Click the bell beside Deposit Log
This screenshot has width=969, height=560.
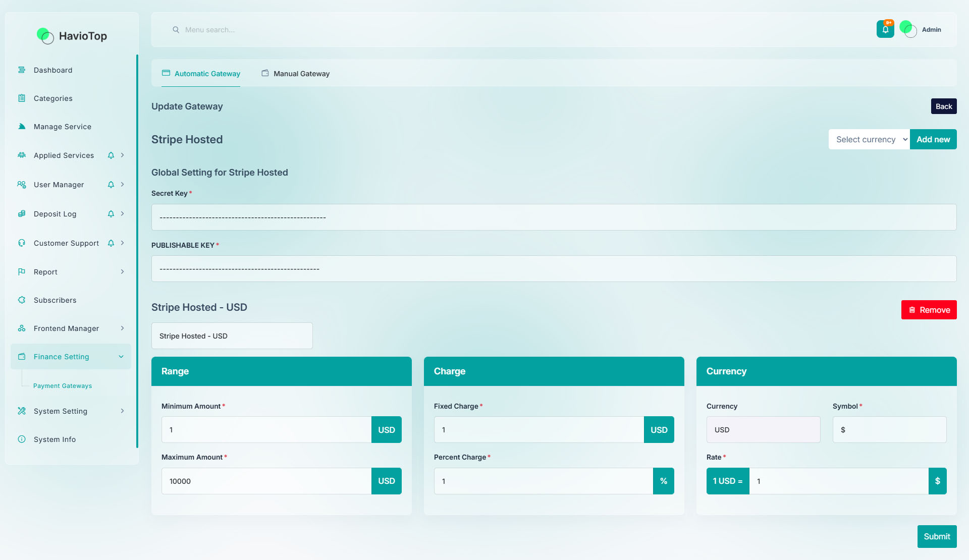pos(111,214)
